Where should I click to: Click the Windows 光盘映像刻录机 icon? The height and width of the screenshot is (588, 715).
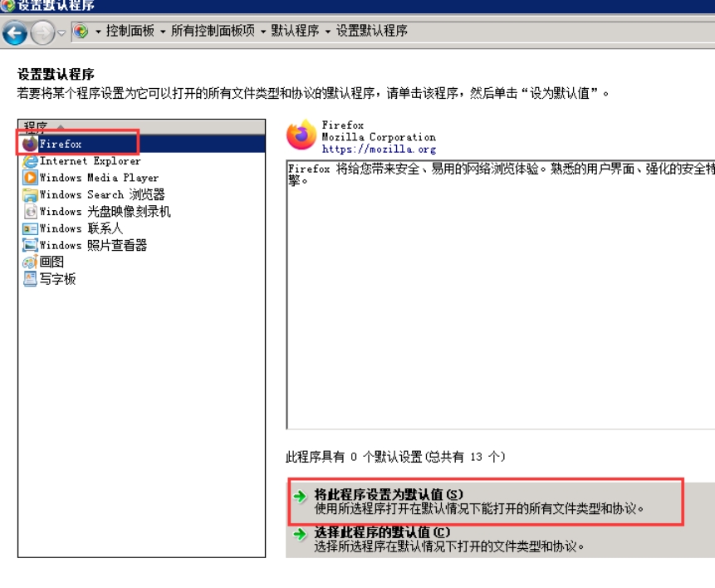30,212
